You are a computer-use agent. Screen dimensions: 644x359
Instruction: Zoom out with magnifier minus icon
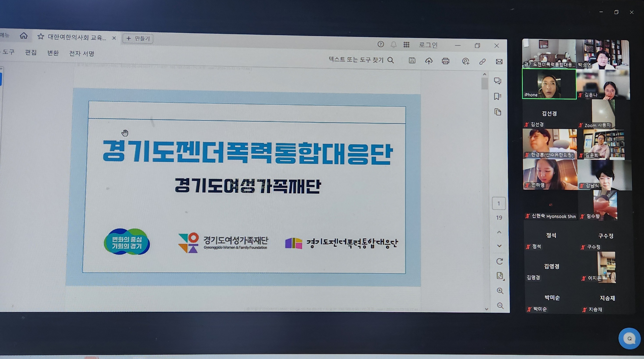500,305
